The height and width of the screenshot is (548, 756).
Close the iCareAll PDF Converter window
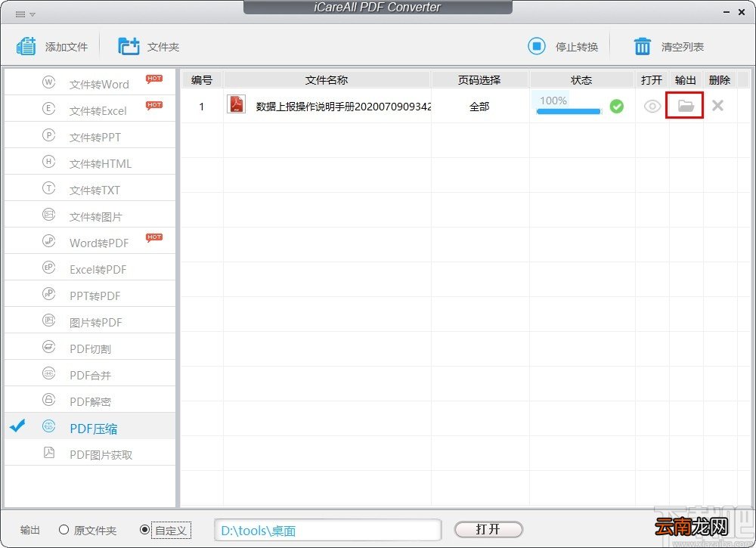742,12
